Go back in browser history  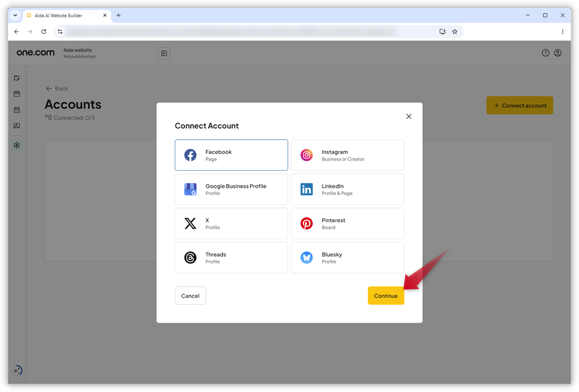(16, 32)
